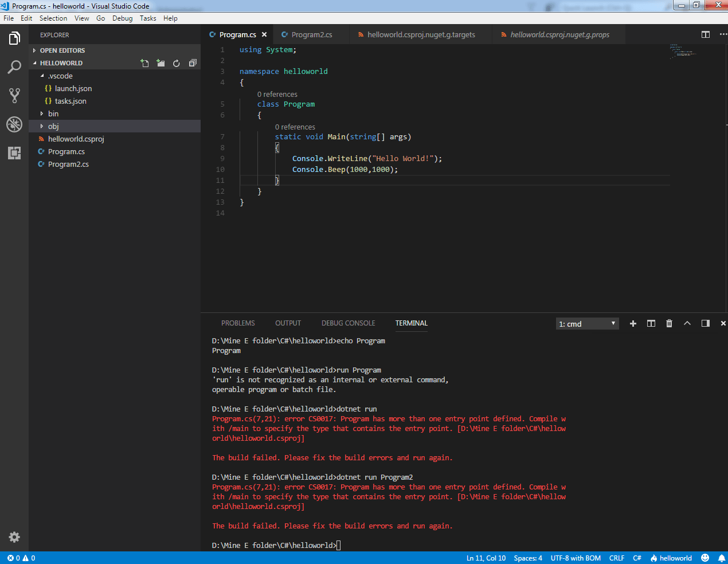Show the Problems panel tab

pyautogui.click(x=238, y=323)
